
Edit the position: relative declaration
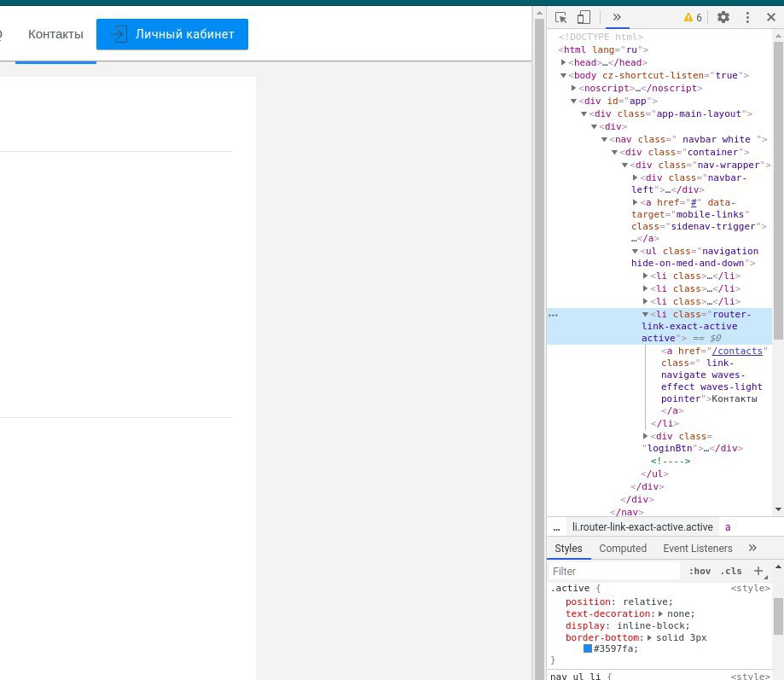(619, 602)
